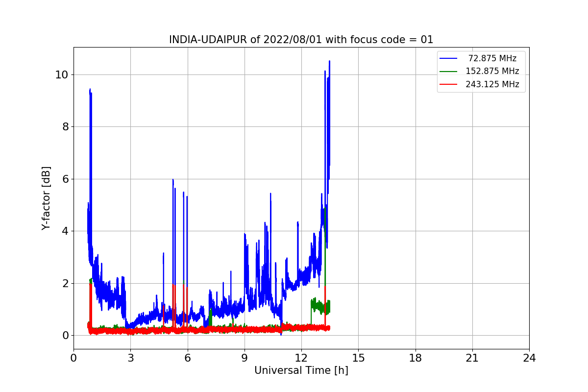Click x-axis tick label 18
This screenshot has width=588, height=392.
(415, 358)
